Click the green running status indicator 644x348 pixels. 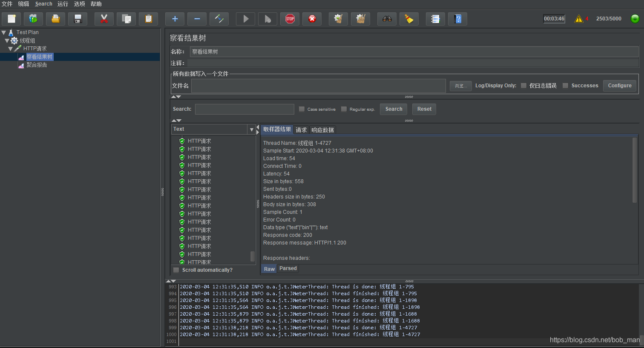tap(635, 19)
